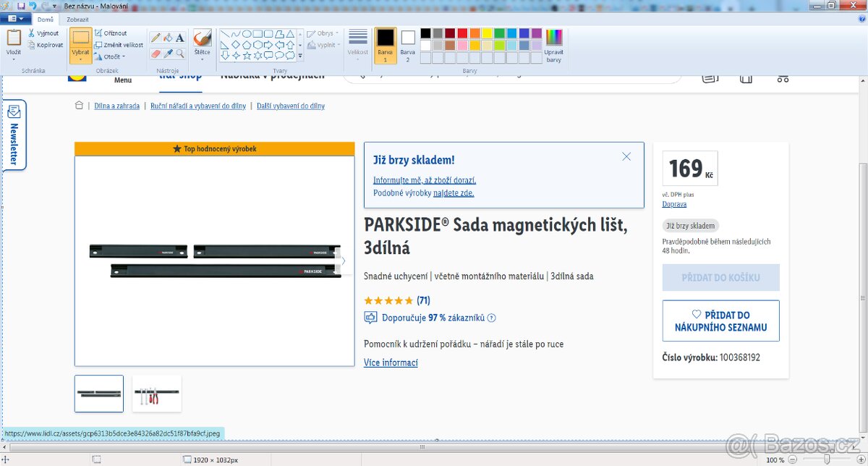The width and height of the screenshot is (868, 466).
Task: Select the red color swatch in Barvy palette
Action: click(x=463, y=34)
